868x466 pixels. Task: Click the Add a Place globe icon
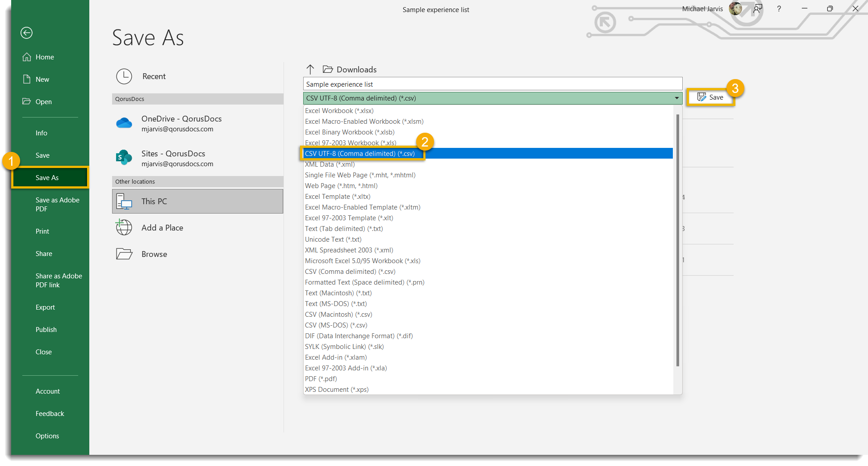tap(124, 227)
